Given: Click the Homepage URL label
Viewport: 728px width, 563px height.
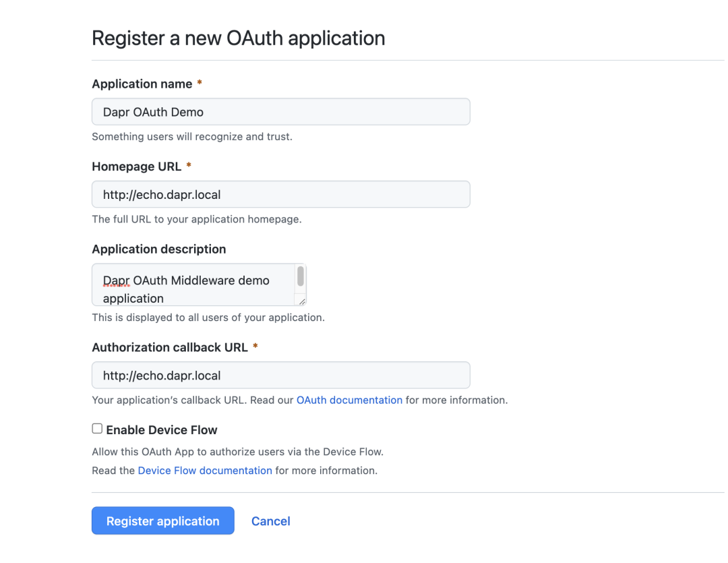Looking at the screenshot, I should [136, 167].
